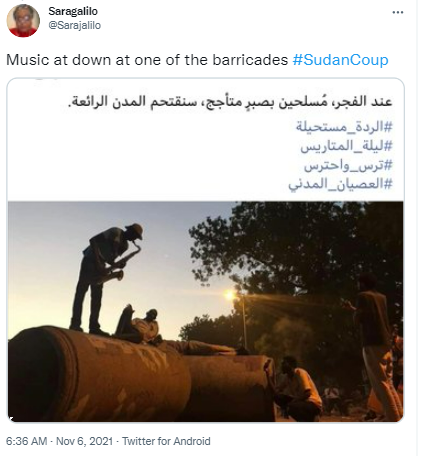Image resolution: width=423 pixels, height=456 pixels.
Task: Click the crouching man in the photo
Action: pyautogui.click(x=294, y=388)
